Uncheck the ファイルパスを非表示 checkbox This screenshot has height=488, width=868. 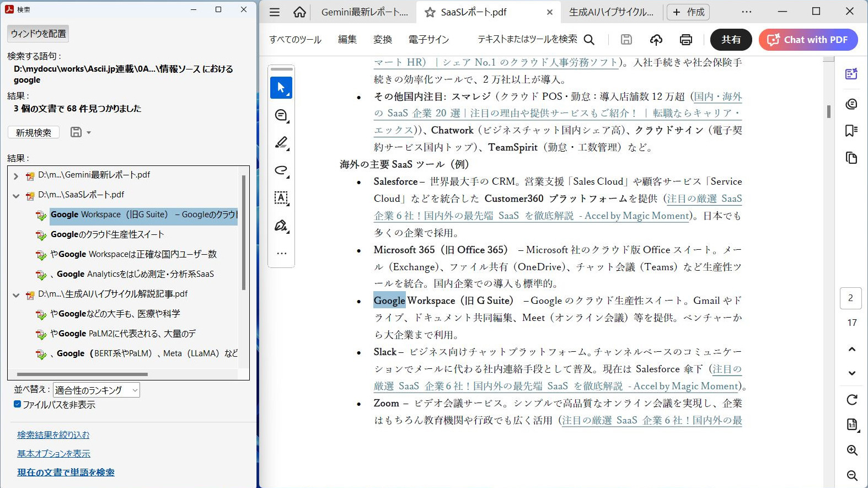pos(17,404)
